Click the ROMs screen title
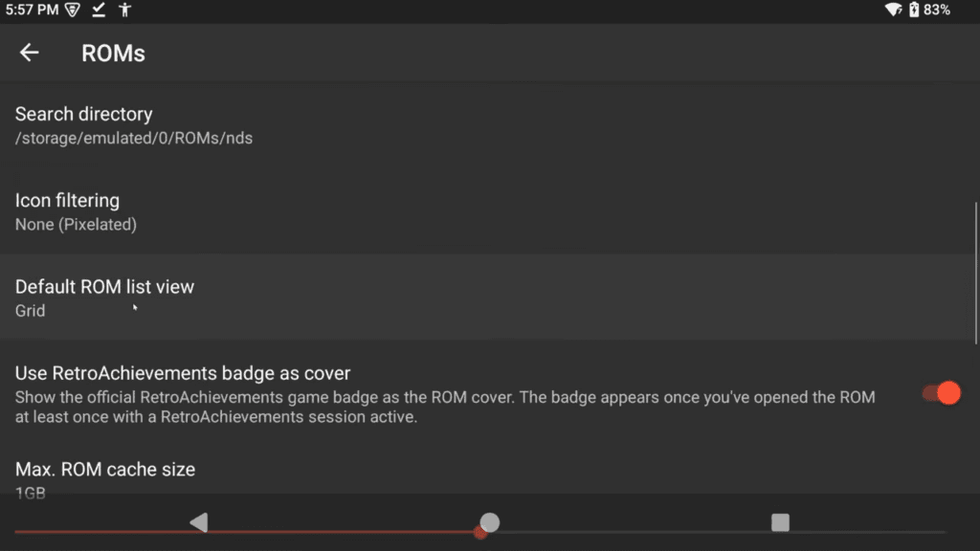Screen dimensions: 980x551 tap(113, 54)
